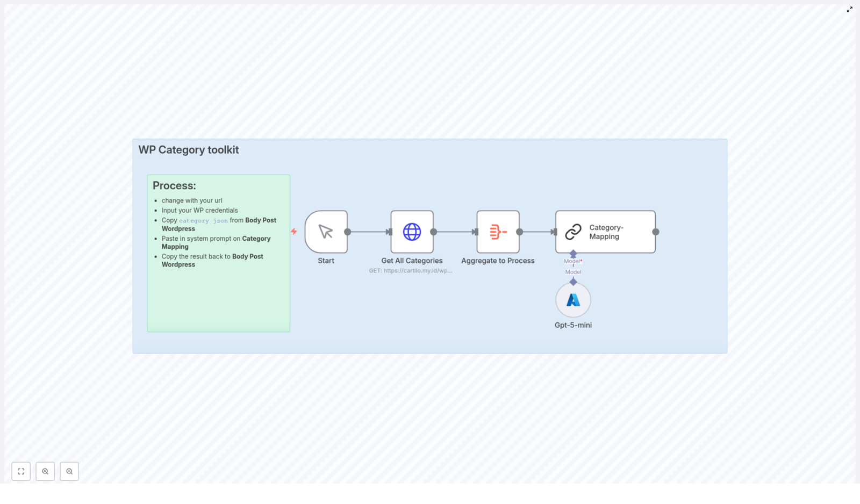Select the Azure icon on the Gpt-5-mini node
This screenshot has width=860, height=504.
(x=573, y=300)
